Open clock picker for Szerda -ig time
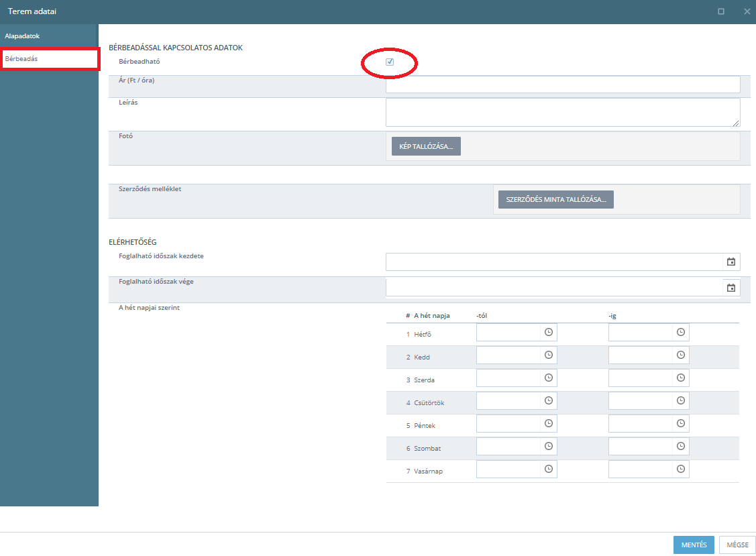Viewport: 756px width, 556px height. click(681, 378)
